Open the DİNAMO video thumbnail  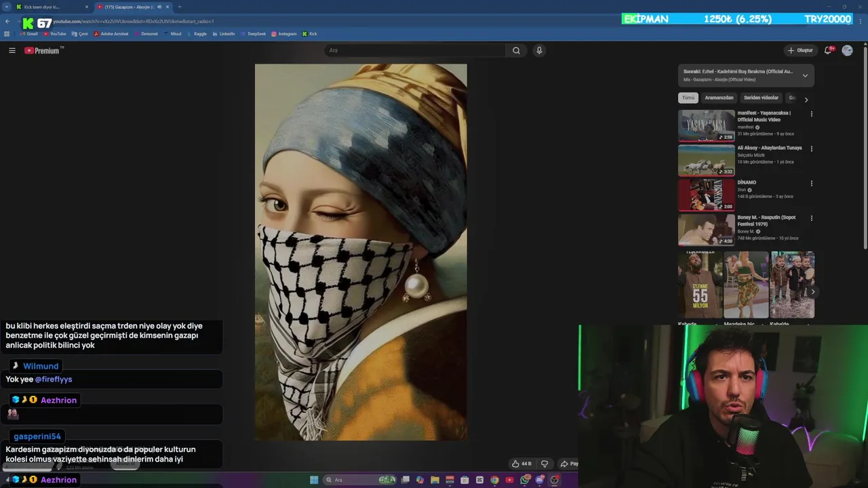706,195
